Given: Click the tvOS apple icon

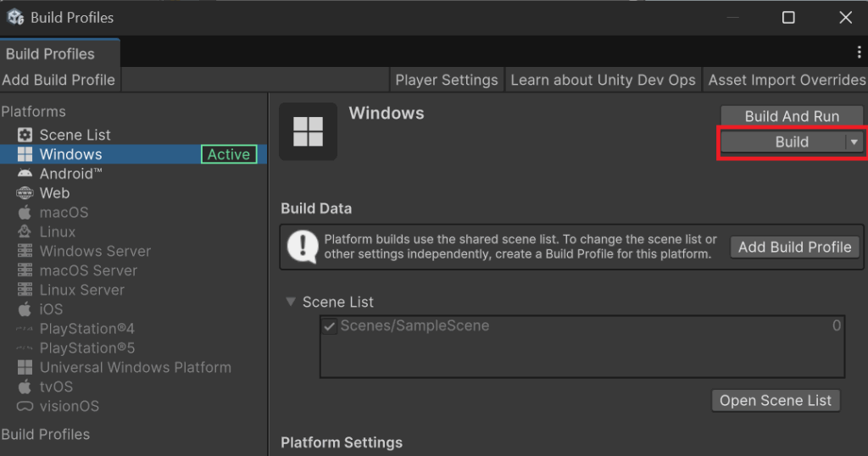Looking at the screenshot, I should point(25,386).
